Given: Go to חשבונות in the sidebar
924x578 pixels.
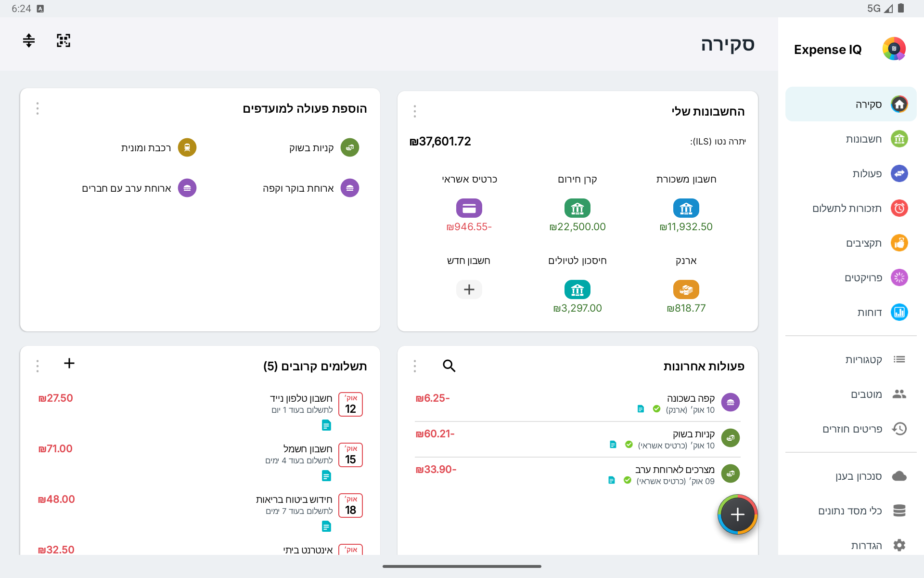Looking at the screenshot, I should pyautogui.click(x=851, y=139).
